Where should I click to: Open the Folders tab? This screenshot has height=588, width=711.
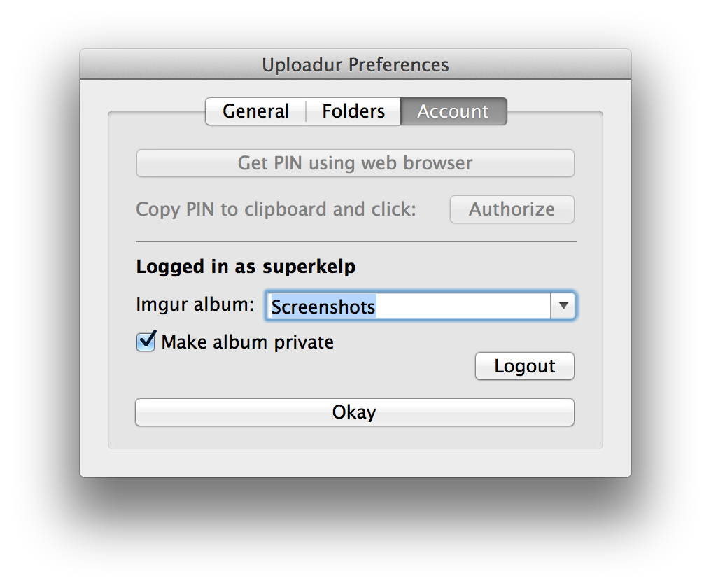(x=353, y=111)
